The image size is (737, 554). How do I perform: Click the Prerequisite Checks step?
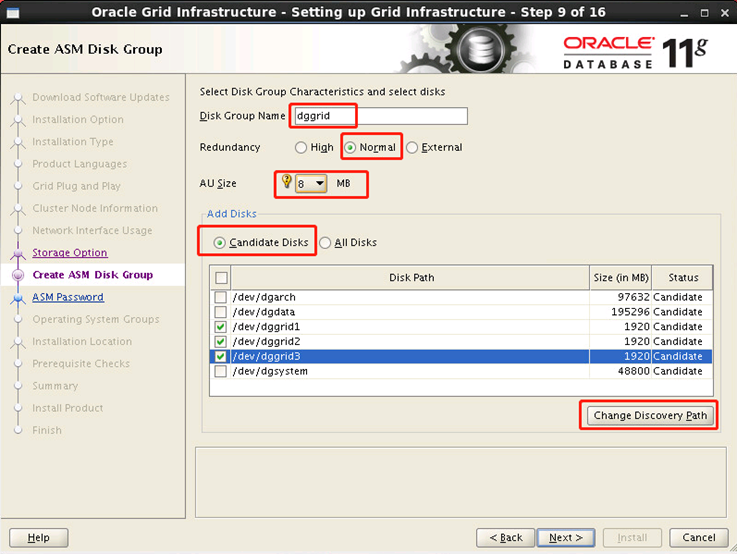point(81,364)
